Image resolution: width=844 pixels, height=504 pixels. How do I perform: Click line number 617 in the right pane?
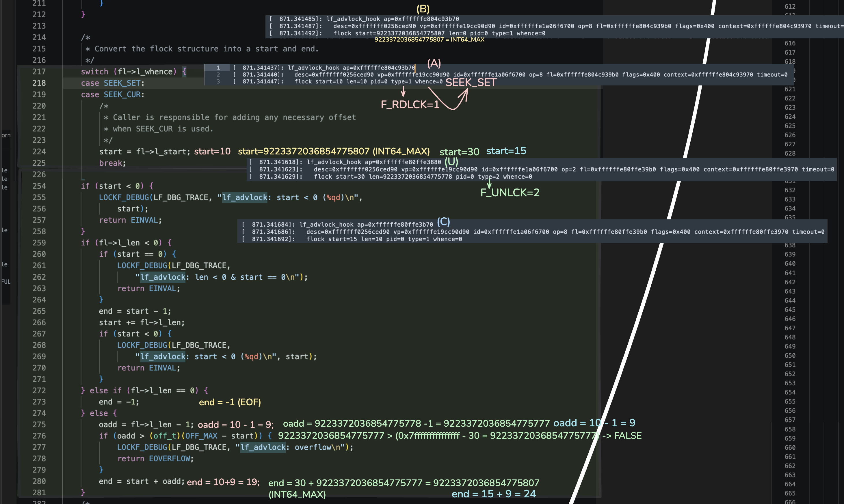790,52
